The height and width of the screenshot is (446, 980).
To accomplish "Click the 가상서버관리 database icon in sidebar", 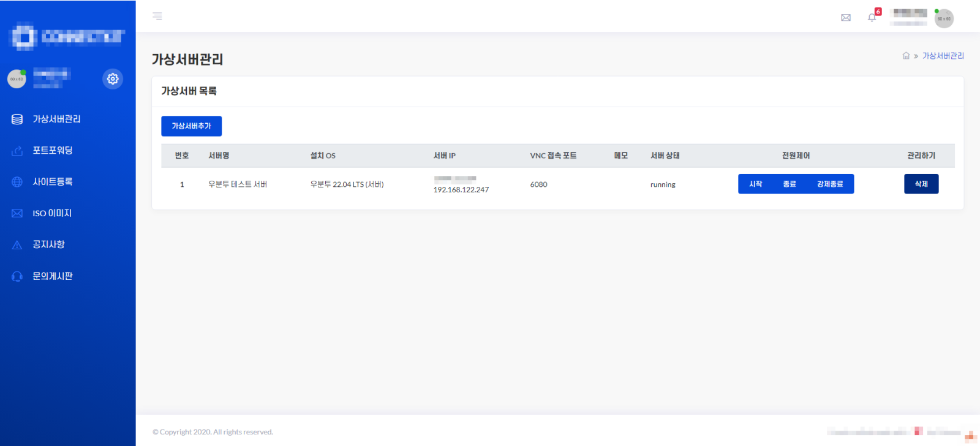I will tap(17, 119).
